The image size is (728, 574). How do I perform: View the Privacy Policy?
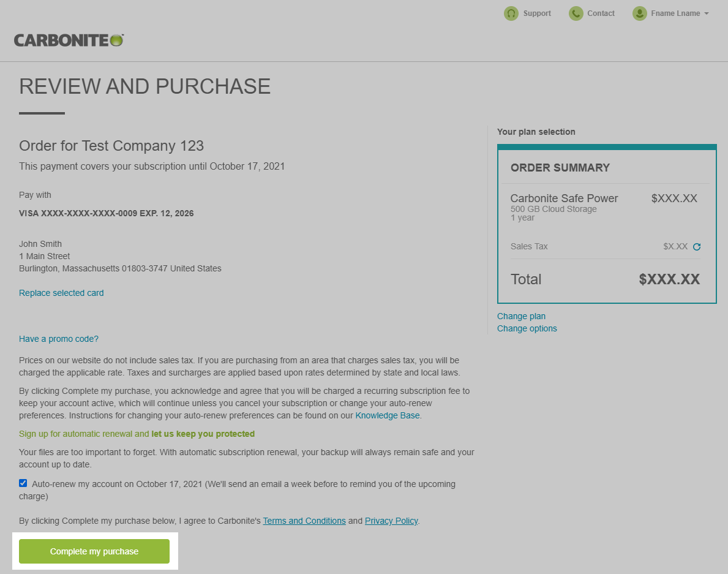[x=391, y=520]
